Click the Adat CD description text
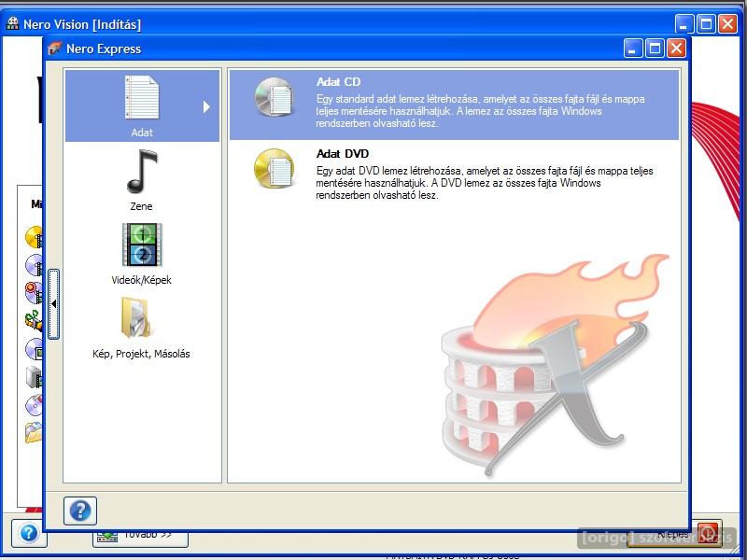747x560 pixels. (480, 111)
